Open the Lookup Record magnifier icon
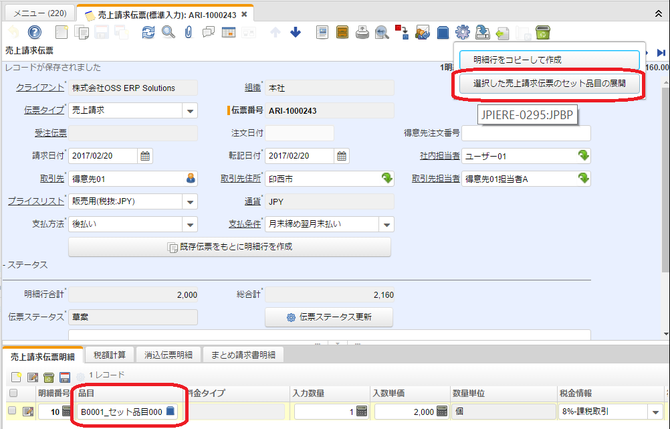 (168, 32)
